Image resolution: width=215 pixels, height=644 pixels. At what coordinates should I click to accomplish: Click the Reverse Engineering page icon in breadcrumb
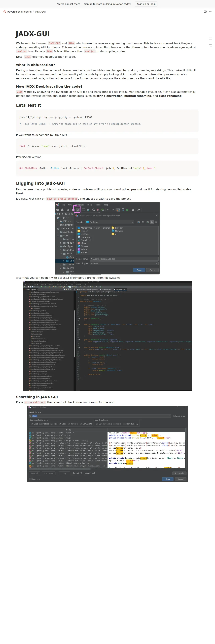tap(5, 12)
